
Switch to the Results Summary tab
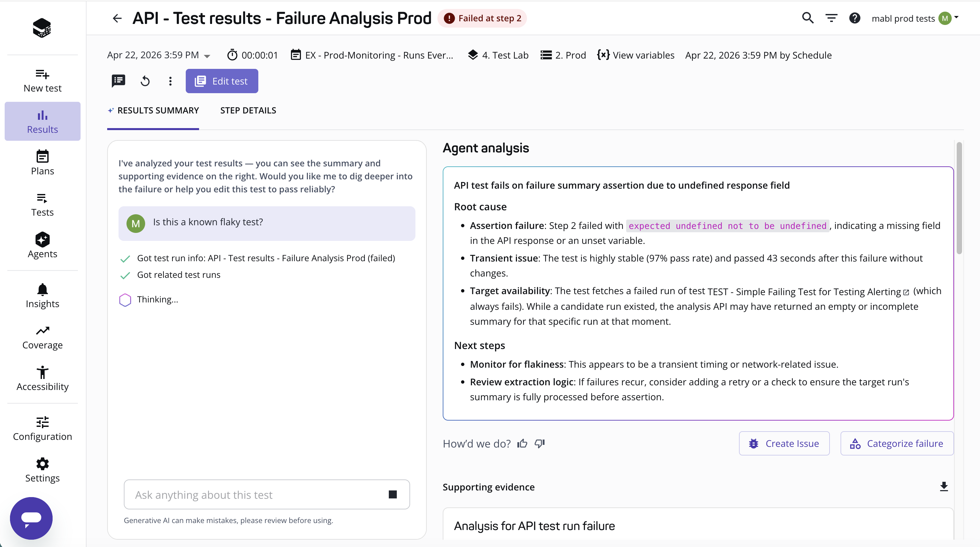[x=153, y=110]
